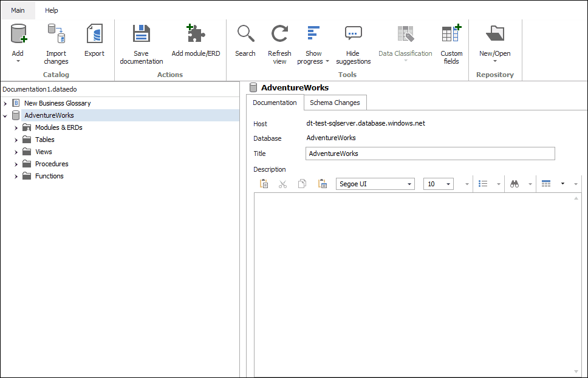Click the Refresh view icon

279,35
